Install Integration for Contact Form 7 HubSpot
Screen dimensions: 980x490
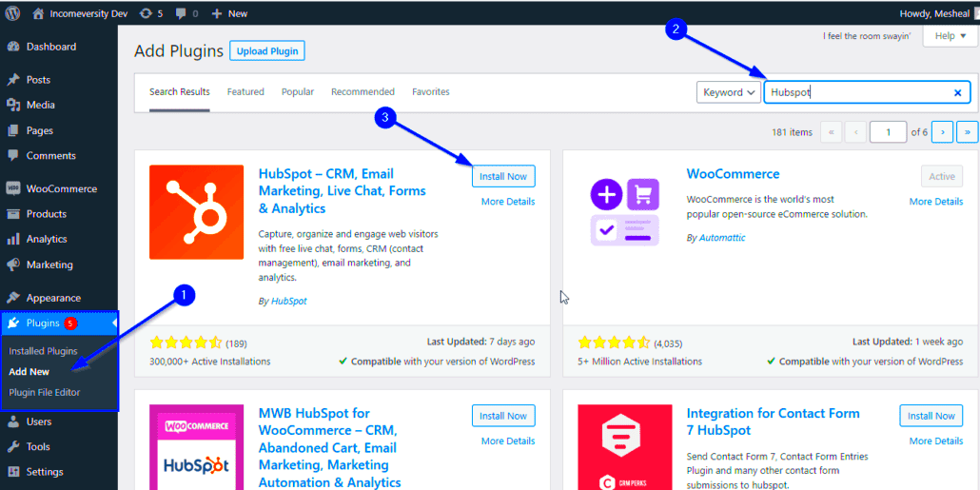931,416
